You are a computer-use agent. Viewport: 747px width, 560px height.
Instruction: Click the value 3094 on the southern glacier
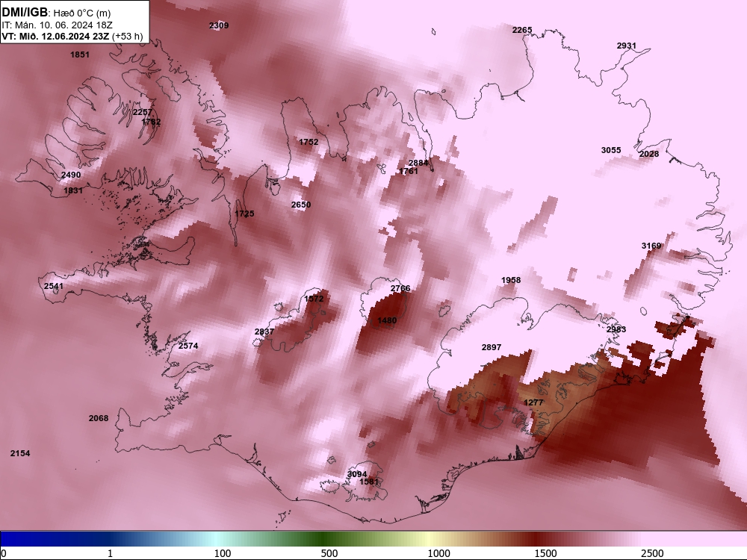tap(357, 474)
